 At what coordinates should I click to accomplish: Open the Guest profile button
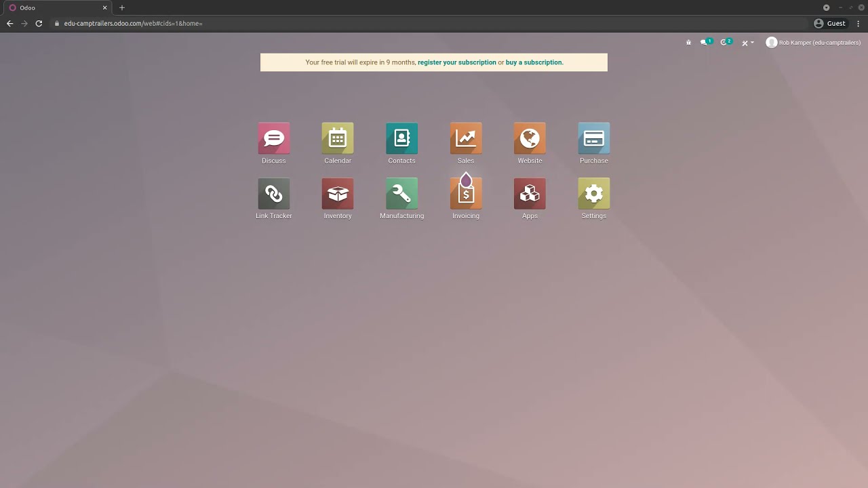830,23
